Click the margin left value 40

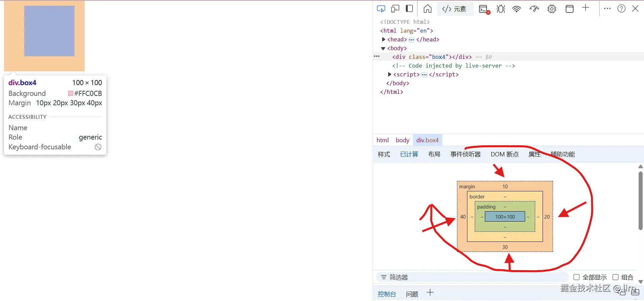tap(463, 217)
